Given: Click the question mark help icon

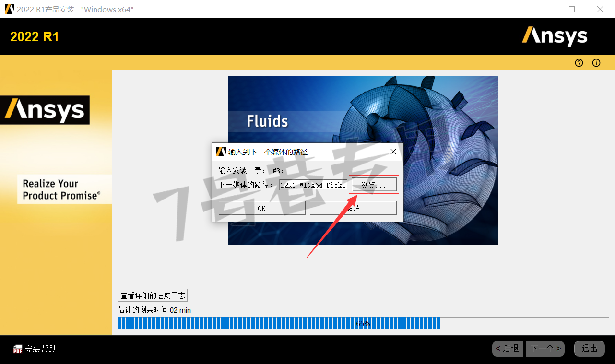Looking at the screenshot, I should click(x=579, y=63).
